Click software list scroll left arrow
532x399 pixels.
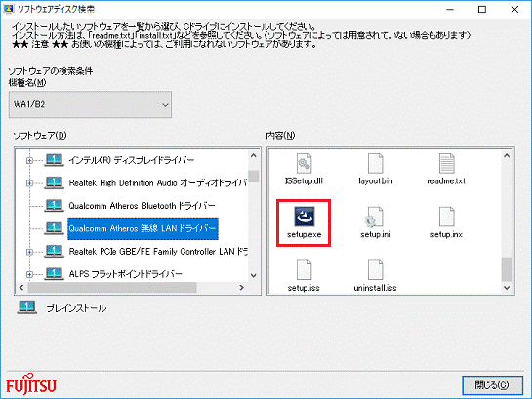click(21, 288)
